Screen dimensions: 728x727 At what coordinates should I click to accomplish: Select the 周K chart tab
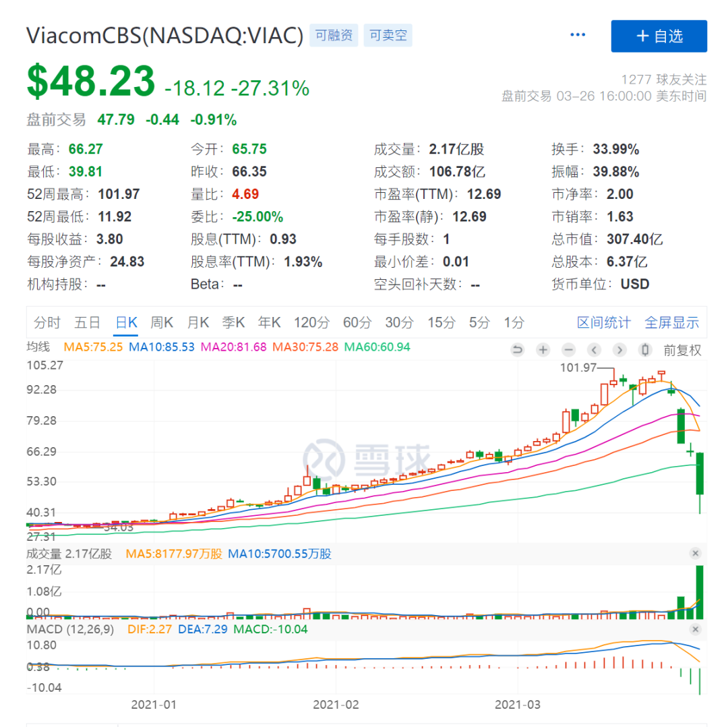[162, 322]
